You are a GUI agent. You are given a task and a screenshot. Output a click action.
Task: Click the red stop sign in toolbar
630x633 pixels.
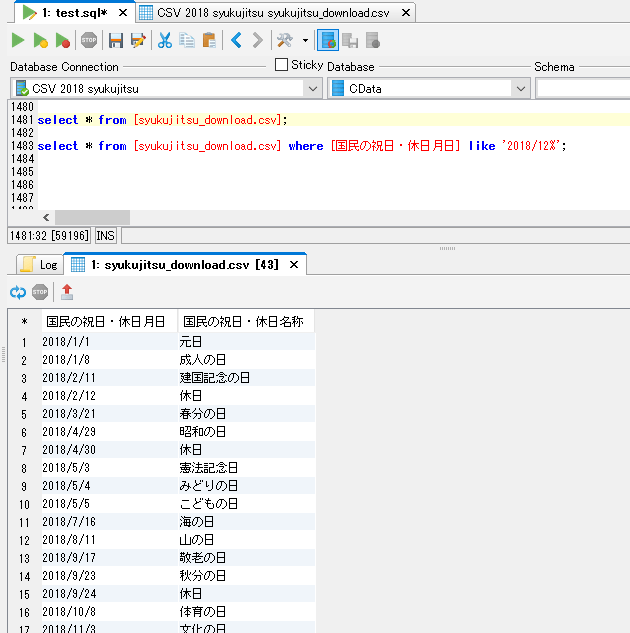click(89, 40)
